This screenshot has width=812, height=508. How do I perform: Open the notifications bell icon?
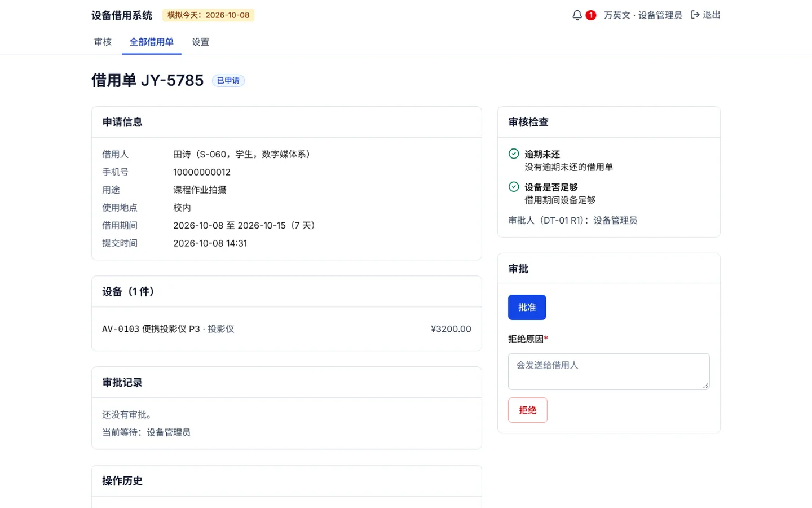point(577,15)
